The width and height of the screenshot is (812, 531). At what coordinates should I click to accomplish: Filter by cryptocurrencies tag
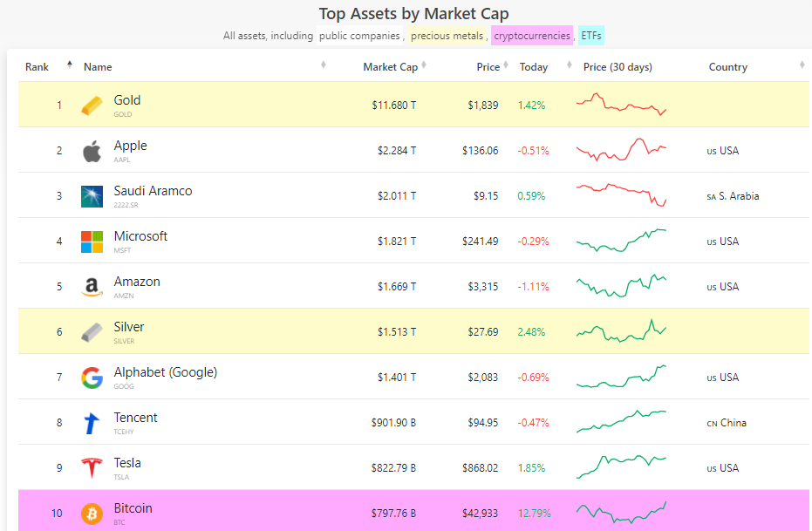[x=532, y=36]
